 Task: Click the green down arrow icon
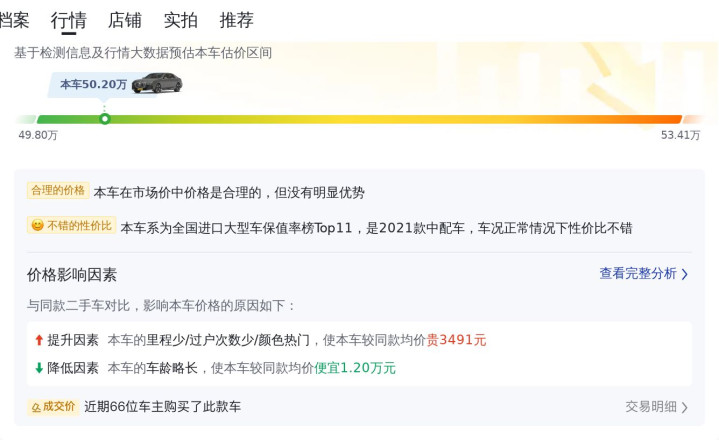(x=39, y=368)
